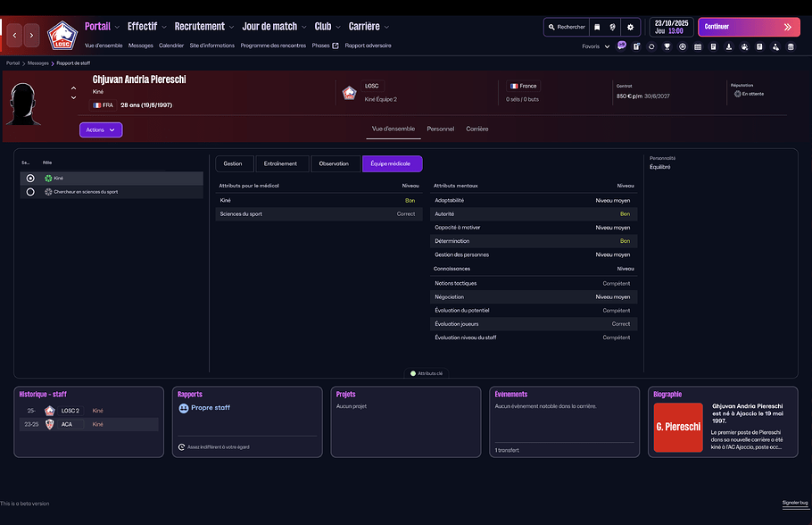Select the Kiné role radio button
This screenshot has width=812, height=525.
coord(30,179)
